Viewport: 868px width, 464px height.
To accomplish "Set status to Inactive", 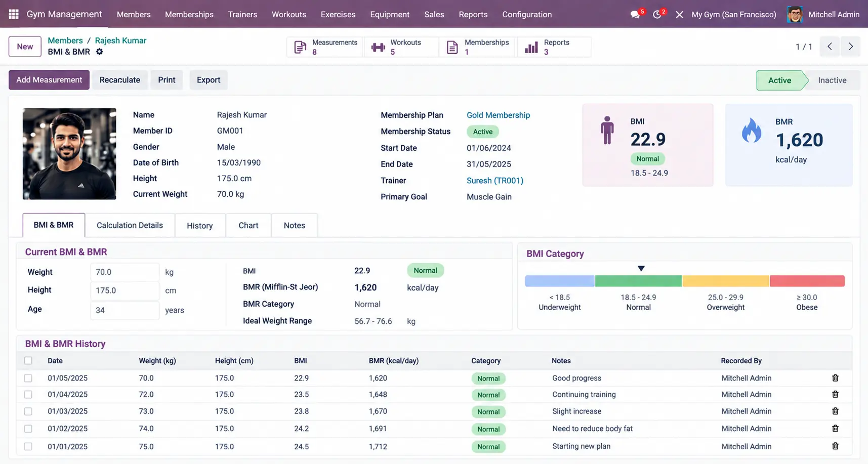I will tap(832, 80).
